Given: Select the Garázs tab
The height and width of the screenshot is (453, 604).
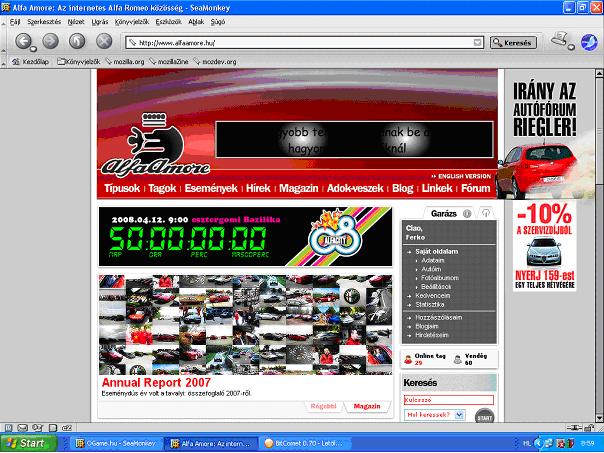Looking at the screenshot, I should click(444, 214).
